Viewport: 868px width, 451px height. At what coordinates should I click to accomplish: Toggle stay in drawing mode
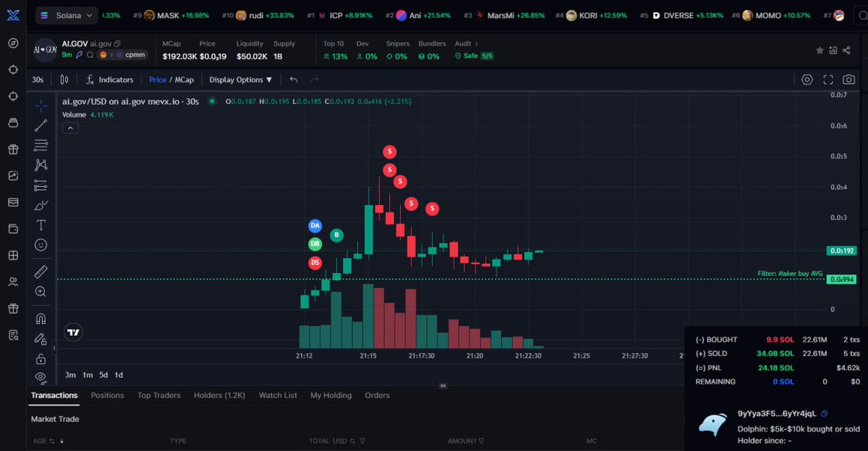point(41,338)
